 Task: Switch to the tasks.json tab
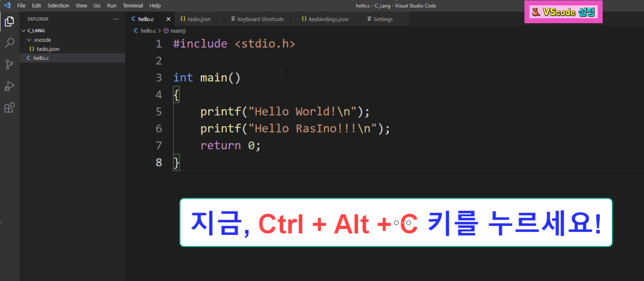[x=199, y=19]
